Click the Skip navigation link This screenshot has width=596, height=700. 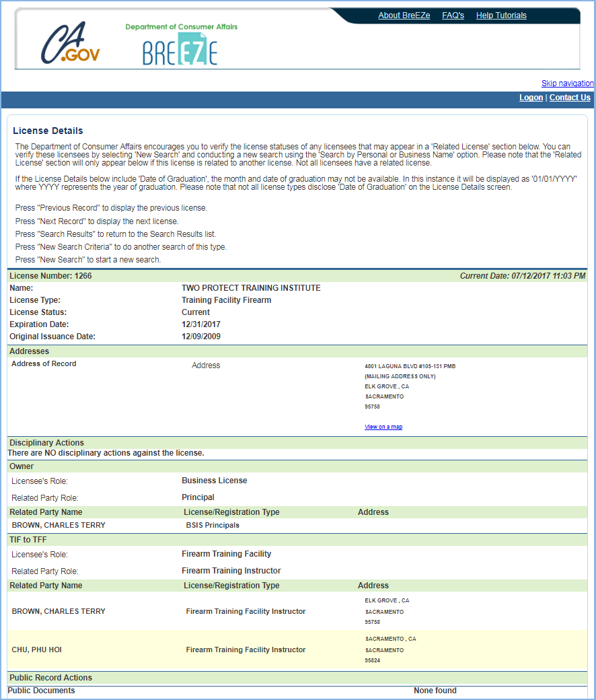(x=567, y=83)
